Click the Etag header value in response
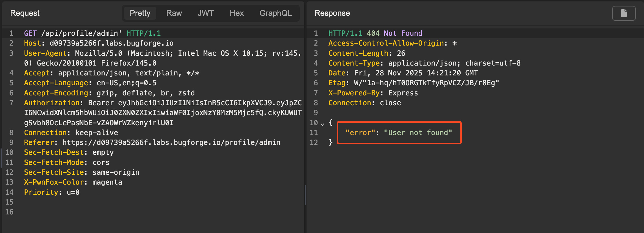This screenshot has height=233, width=644. pyautogui.click(x=426, y=83)
